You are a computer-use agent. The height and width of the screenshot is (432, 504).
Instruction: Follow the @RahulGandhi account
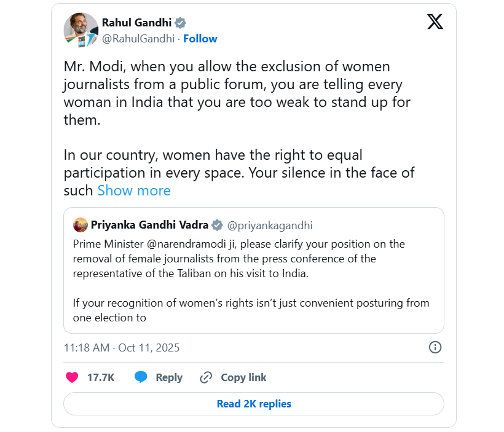(200, 39)
